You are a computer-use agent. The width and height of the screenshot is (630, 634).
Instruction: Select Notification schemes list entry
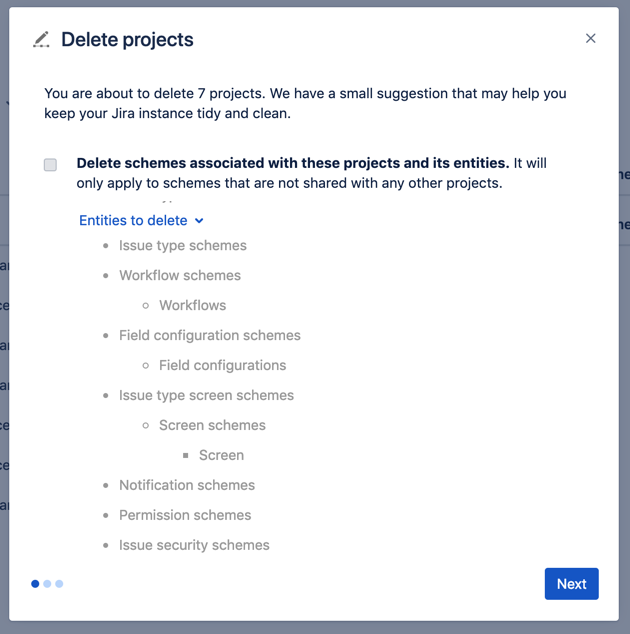point(187,485)
